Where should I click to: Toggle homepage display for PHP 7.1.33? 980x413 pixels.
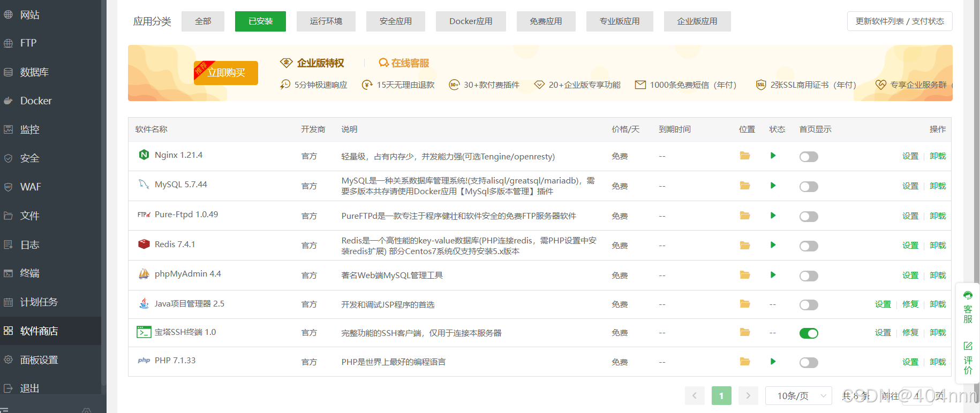click(x=809, y=363)
